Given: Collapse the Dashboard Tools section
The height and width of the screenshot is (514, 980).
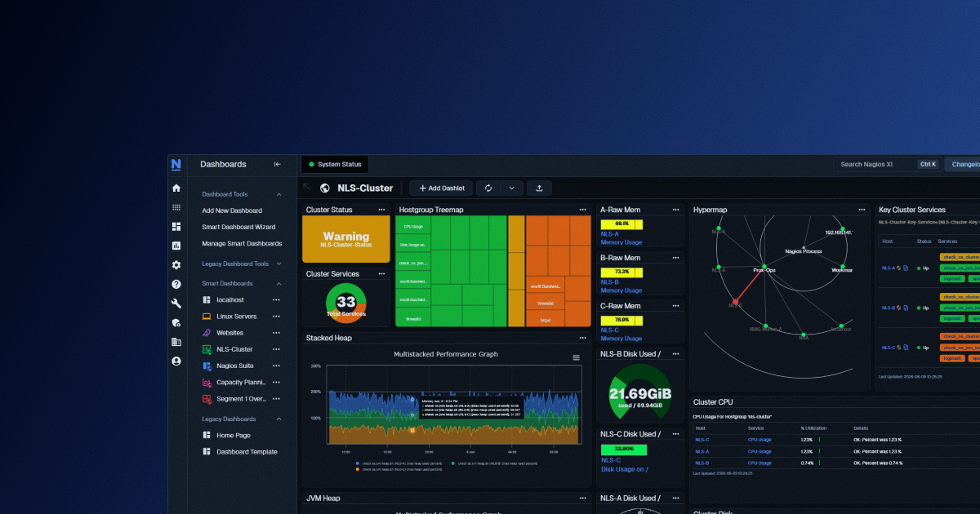Looking at the screenshot, I should click(x=278, y=194).
